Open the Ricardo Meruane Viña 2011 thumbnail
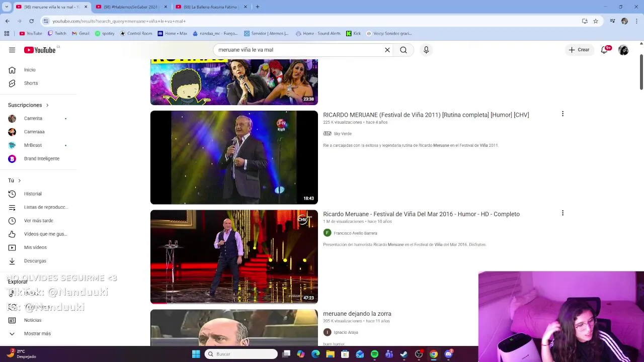644x362 pixels. click(x=234, y=157)
